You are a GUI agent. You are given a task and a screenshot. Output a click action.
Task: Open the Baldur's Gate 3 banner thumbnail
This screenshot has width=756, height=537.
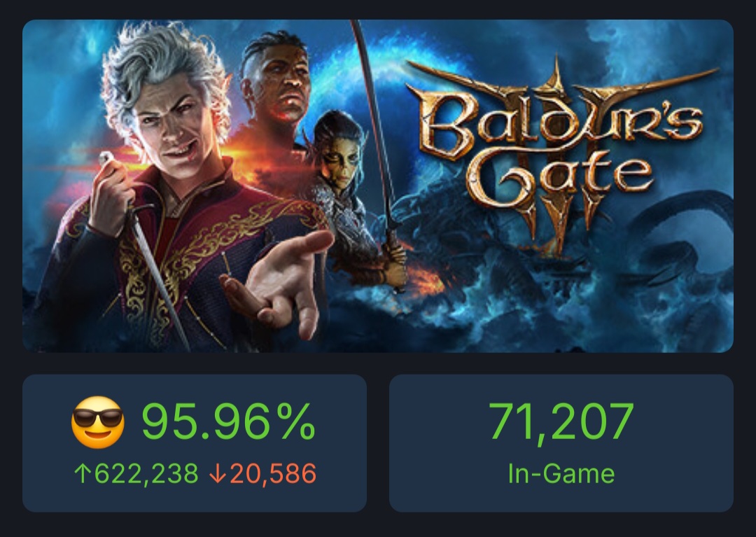coord(378,189)
